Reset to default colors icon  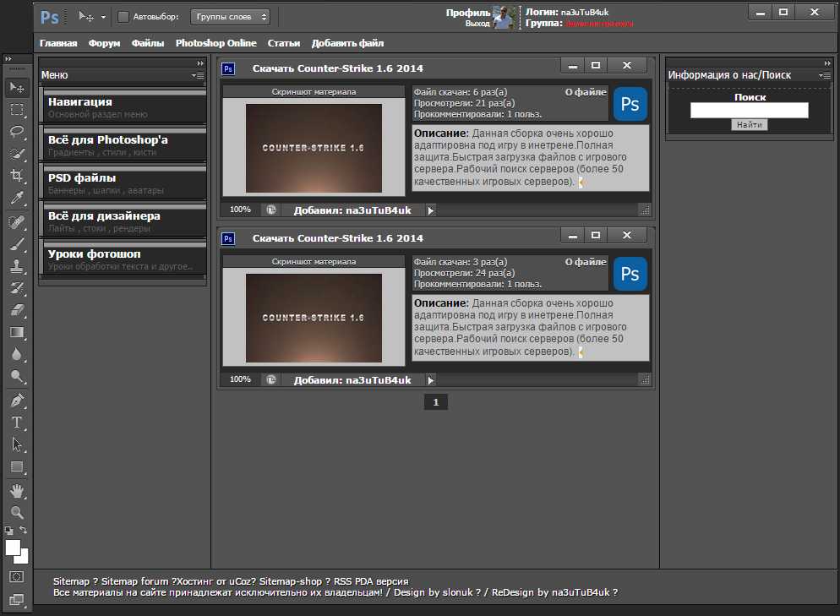[9, 531]
